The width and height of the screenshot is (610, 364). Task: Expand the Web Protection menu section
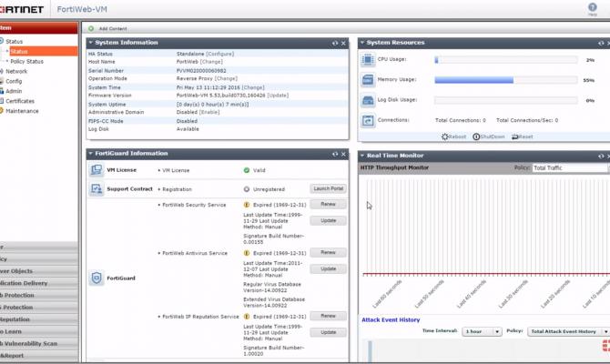[x=39, y=295]
